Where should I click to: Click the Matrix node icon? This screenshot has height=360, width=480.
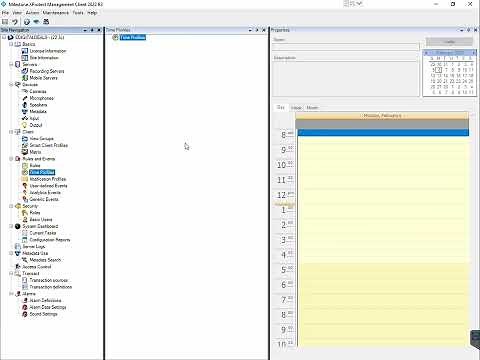(x=25, y=152)
